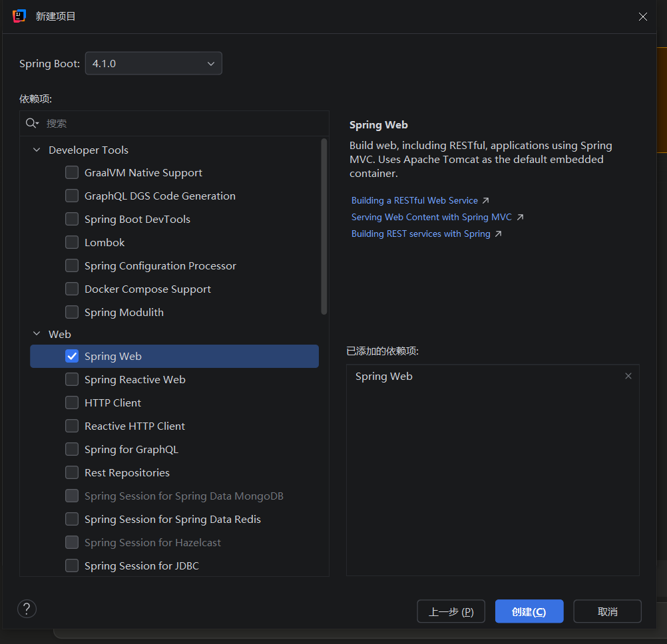This screenshot has width=667, height=644.
Task: Select Spring Session for JDBC label
Action: click(142, 565)
